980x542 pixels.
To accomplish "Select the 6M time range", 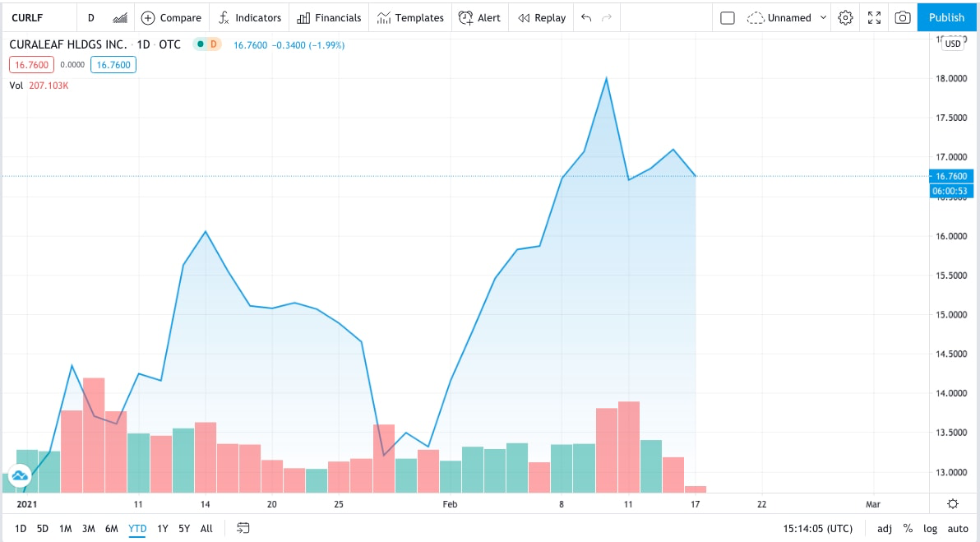I will tap(112, 529).
